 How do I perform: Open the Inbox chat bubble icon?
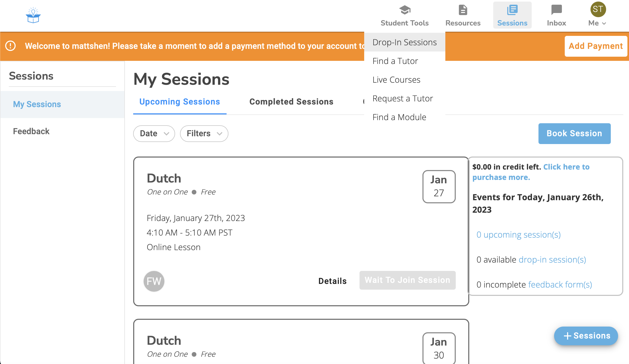[x=556, y=10]
